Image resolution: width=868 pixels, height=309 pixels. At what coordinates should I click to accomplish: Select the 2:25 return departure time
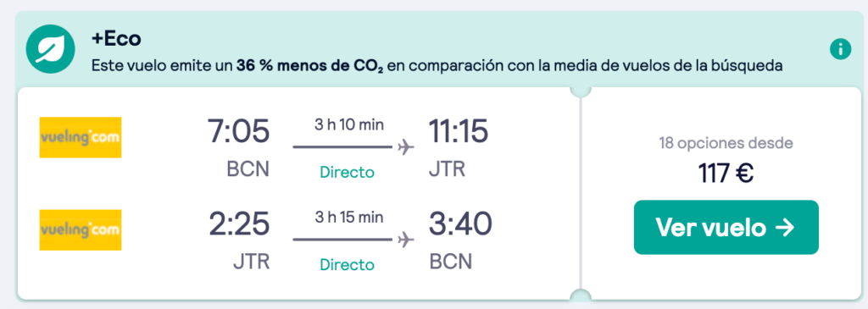coord(239,224)
